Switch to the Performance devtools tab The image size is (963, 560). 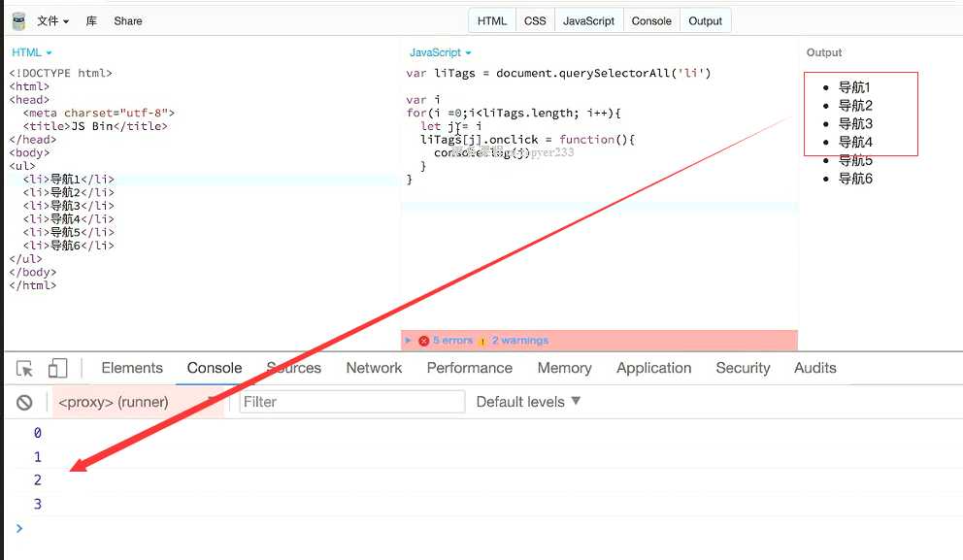(469, 368)
